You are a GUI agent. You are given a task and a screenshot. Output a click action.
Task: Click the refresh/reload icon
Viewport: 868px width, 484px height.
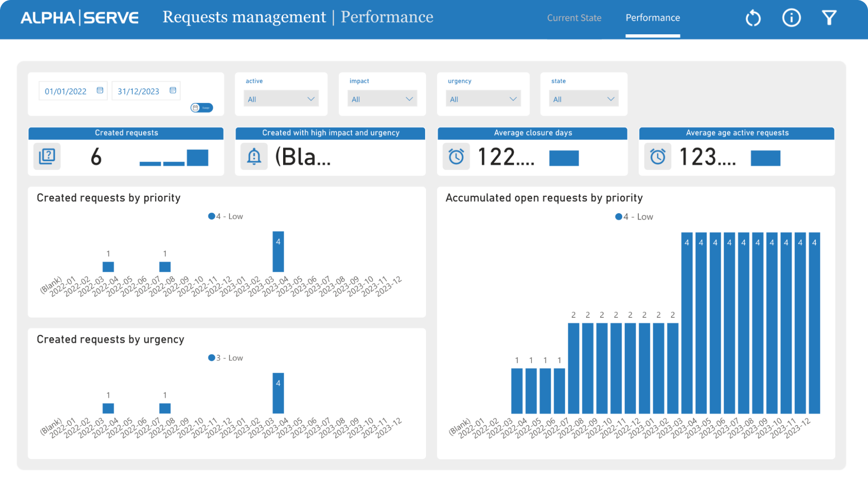pos(752,16)
